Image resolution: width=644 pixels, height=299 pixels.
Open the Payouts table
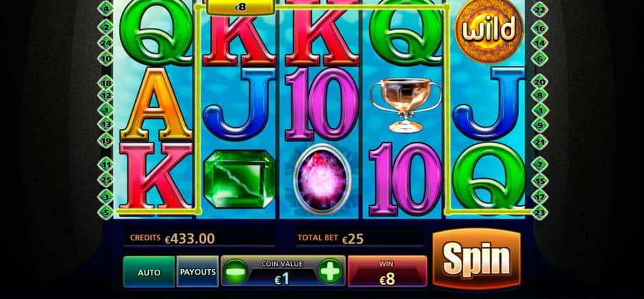pos(197,272)
